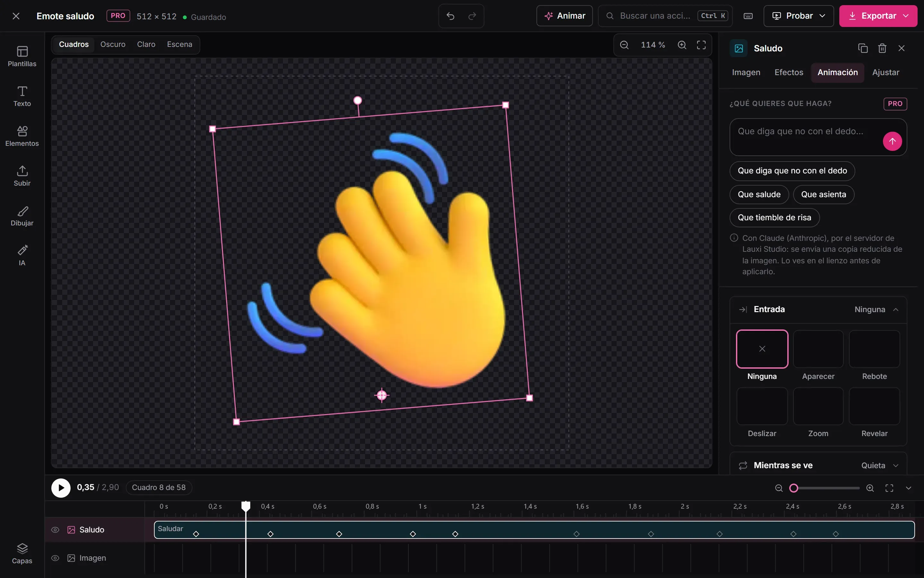
Task: Click the redo arrow
Action: 472,16
